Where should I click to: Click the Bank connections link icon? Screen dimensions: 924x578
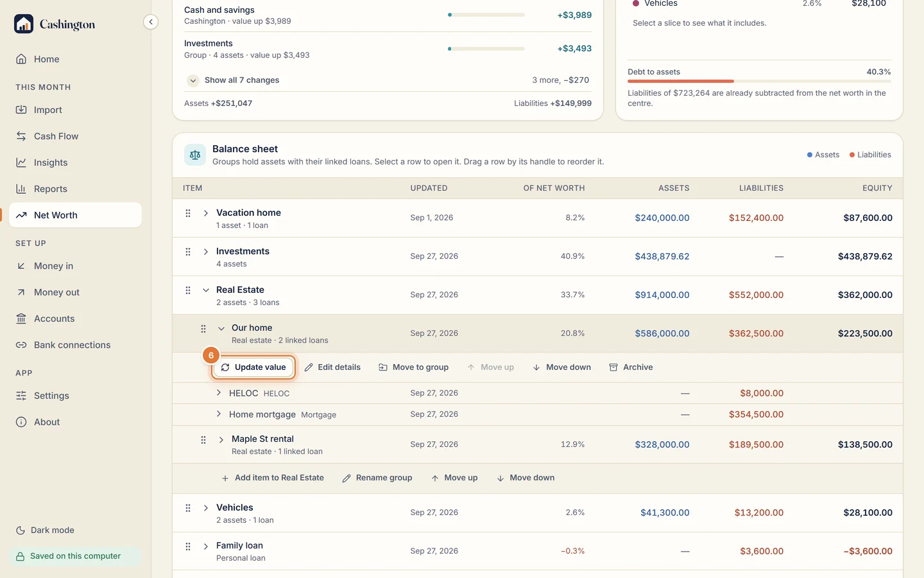(21, 345)
